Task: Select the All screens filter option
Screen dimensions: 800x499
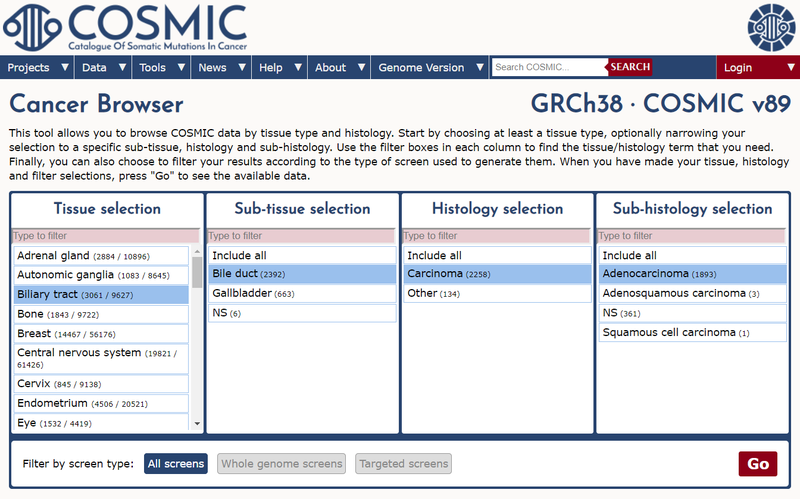Action: pyautogui.click(x=175, y=464)
